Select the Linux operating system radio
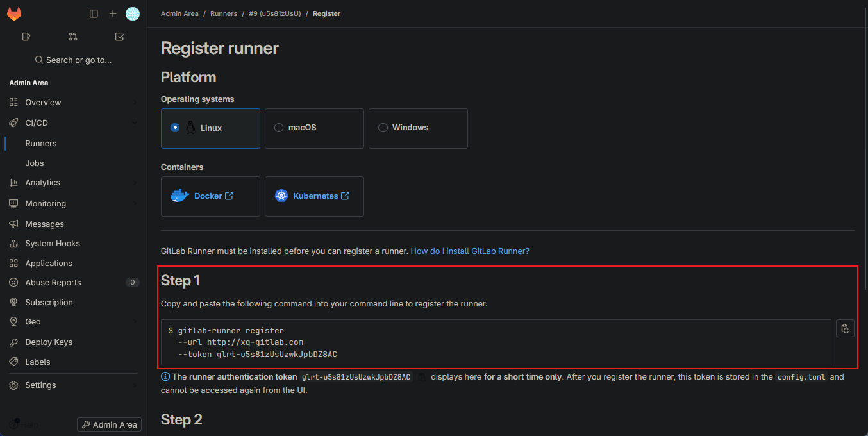 click(x=175, y=128)
